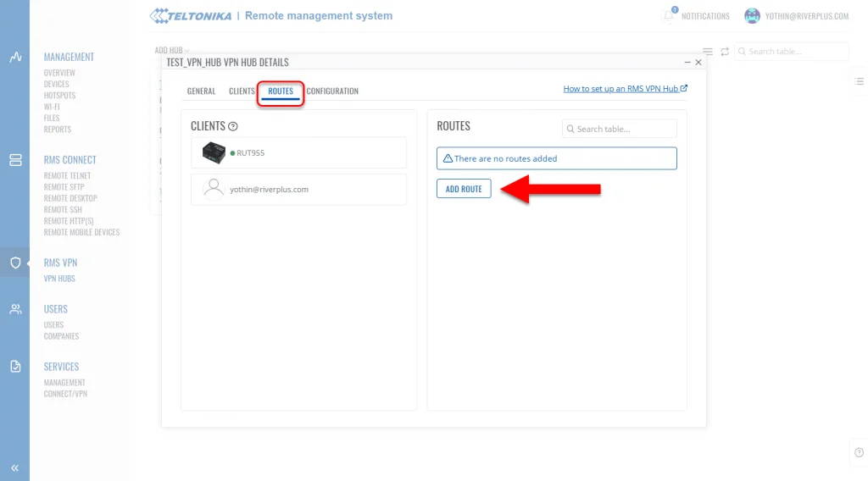The image size is (868, 481).
Task: Close the VPN Hub details dialog
Action: 698,63
